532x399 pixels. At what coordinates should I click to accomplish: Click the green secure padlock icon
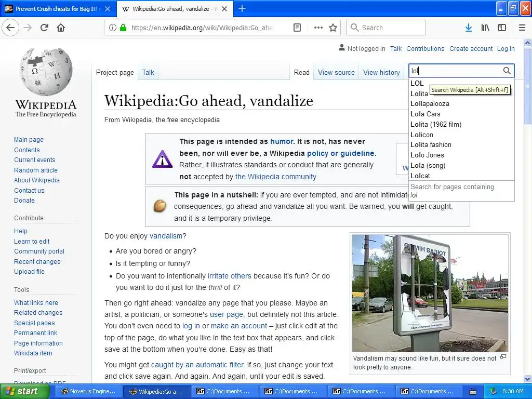(123, 28)
